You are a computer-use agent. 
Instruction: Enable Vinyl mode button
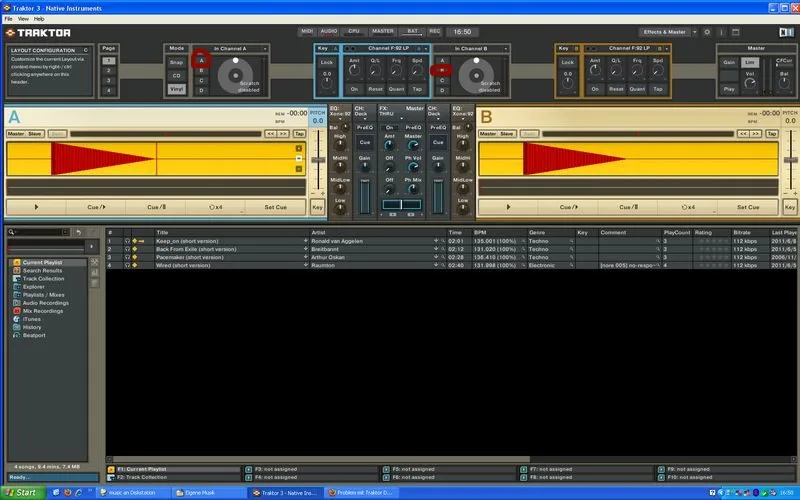click(176, 89)
